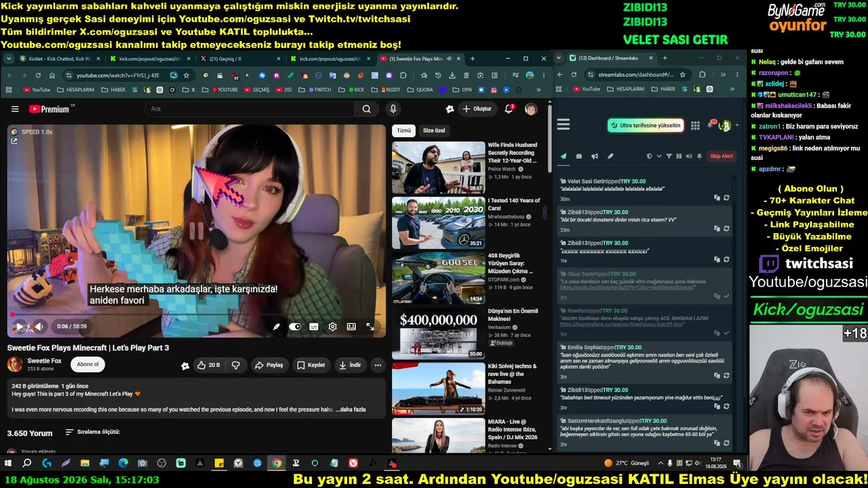Open the tab search chevron in YouTube window
The image size is (868, 488).
[x=9, y=59]
